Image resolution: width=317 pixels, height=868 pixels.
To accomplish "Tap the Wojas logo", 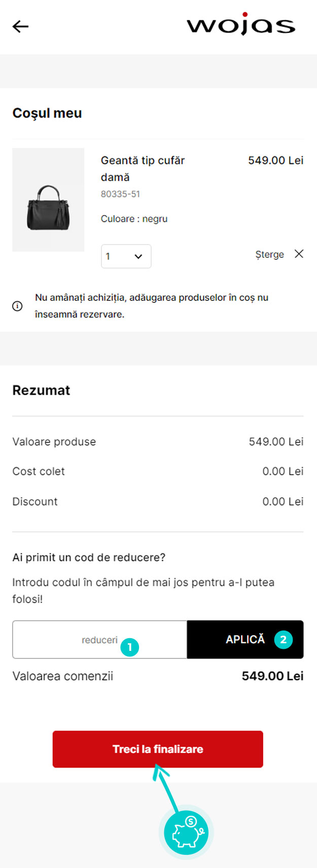I will pyautogui.click(x=241, y=24).
